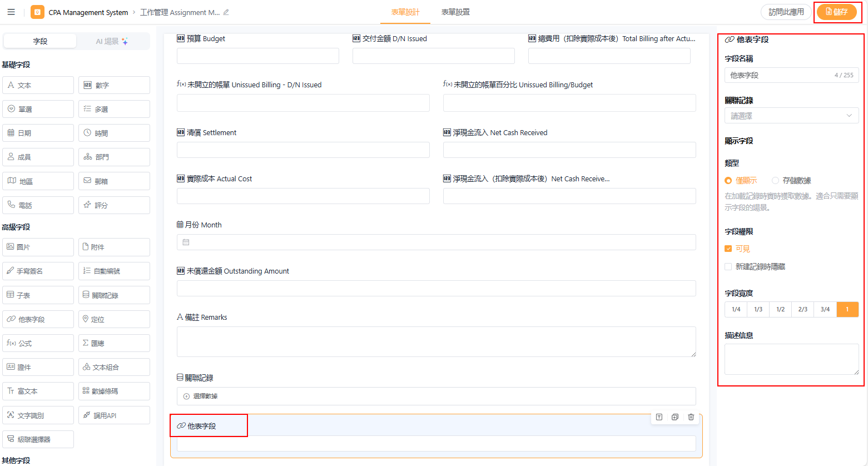Click the 儲存 save button
Viewport: 868px width, 466px height.
coord(836,12)
